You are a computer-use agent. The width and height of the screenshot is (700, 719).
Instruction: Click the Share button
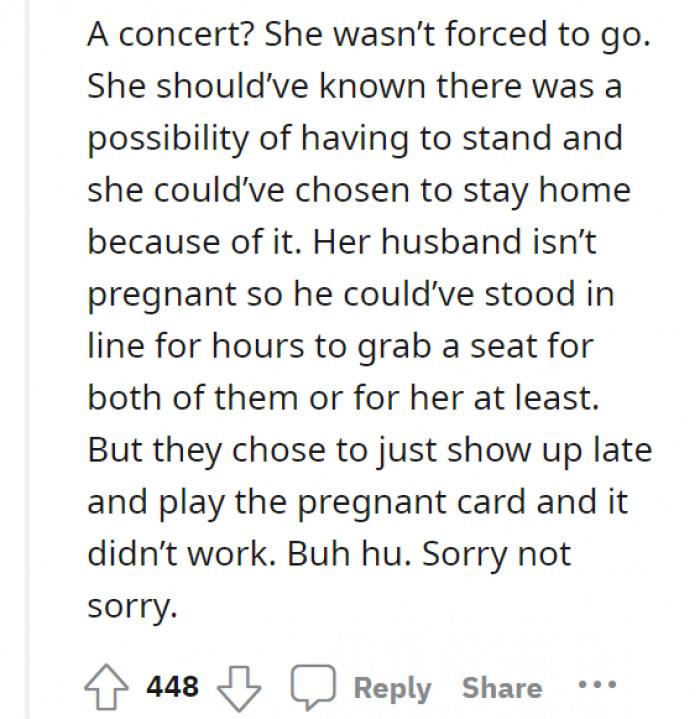(x=501, y=688)
